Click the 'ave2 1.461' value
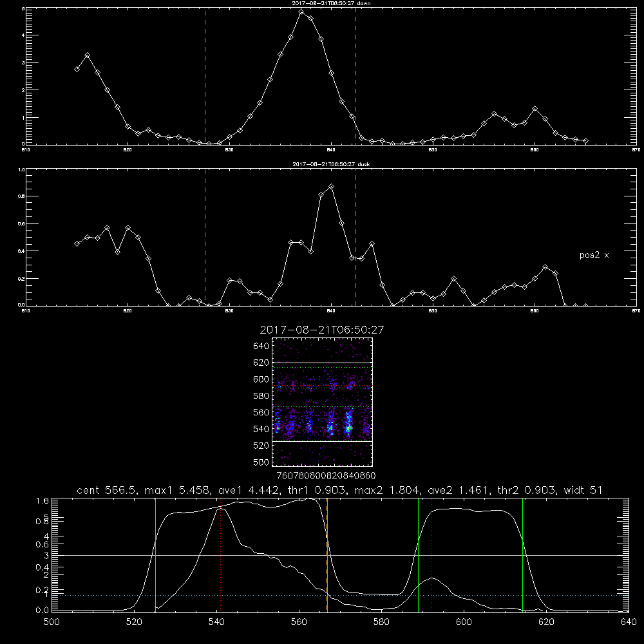Viewport: 644px width, 644px height. click(458, 490)
